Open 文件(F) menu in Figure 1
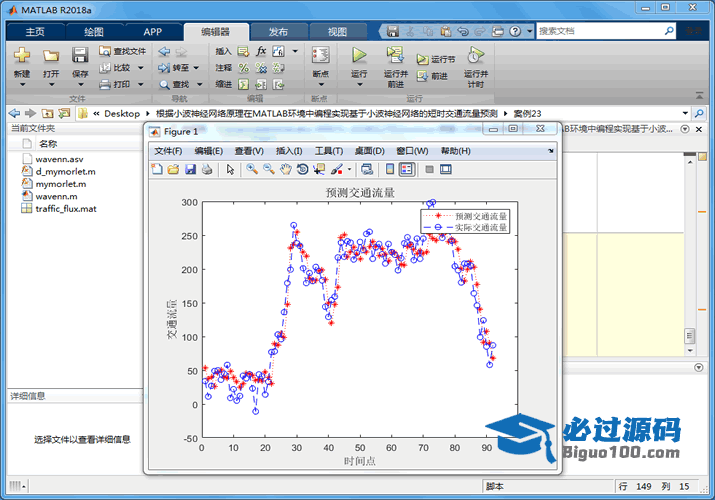Image resolution: width=715 pixels, height=500 pixels. pos(168,151)
